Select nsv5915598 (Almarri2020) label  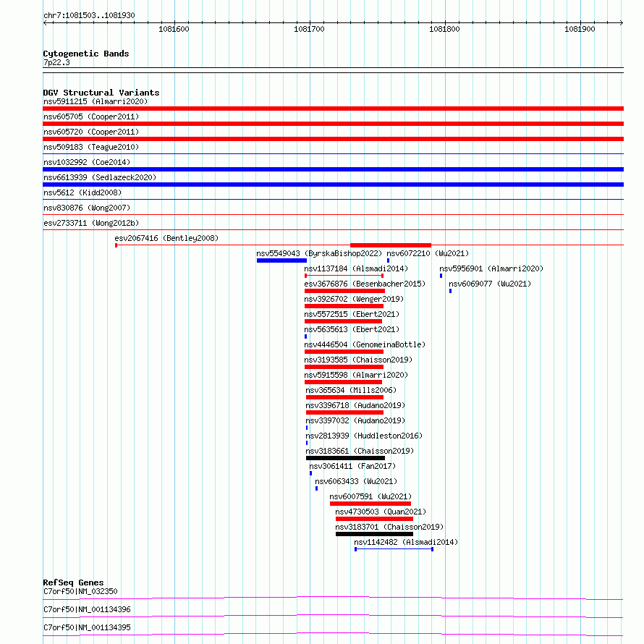pos(356,375)
